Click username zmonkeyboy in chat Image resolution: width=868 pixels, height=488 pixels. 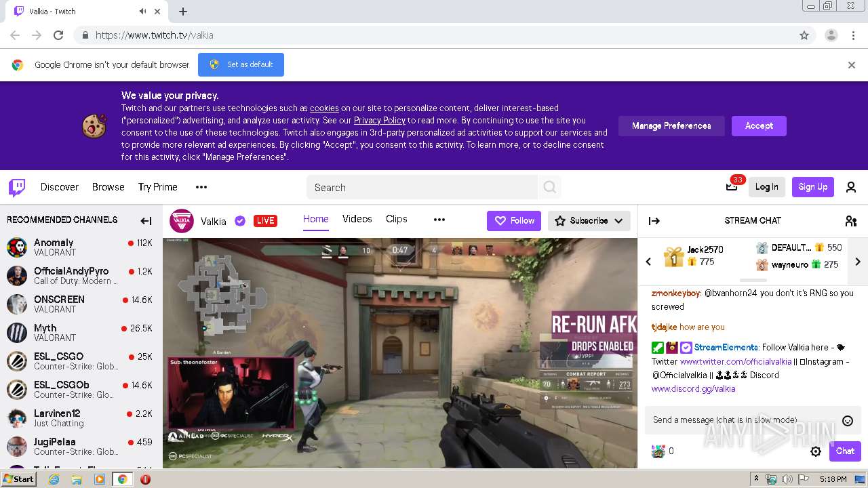click(x=676, y=293)
